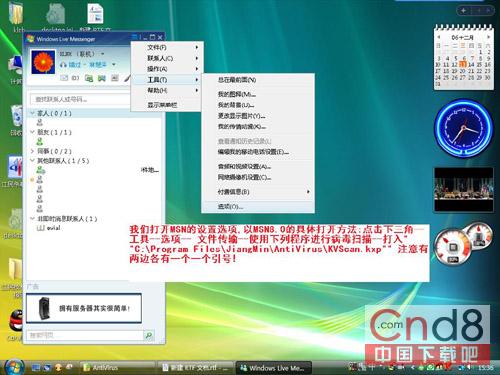Click the taskbar clock
This screenshot has width=500, height=375.
point(485,367)
